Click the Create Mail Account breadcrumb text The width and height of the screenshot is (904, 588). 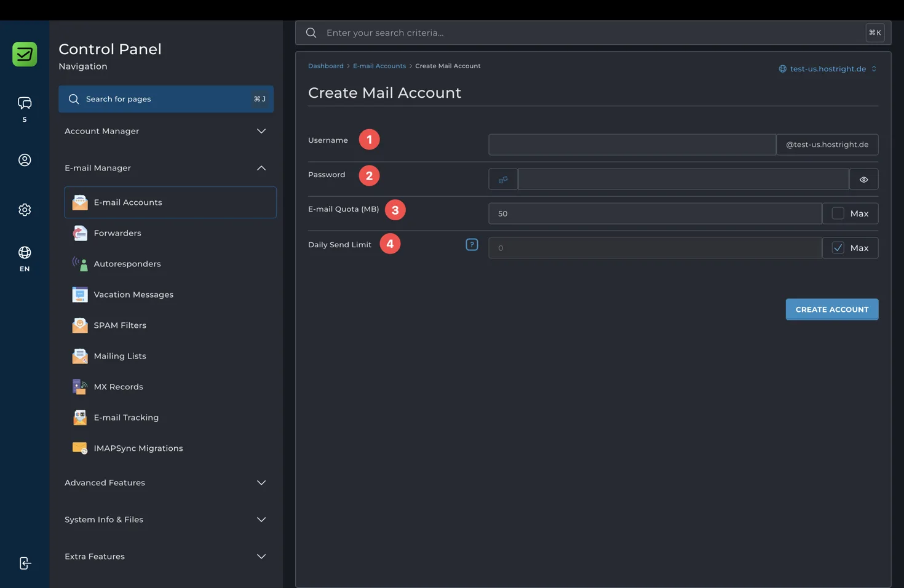(x=448, y=66)
